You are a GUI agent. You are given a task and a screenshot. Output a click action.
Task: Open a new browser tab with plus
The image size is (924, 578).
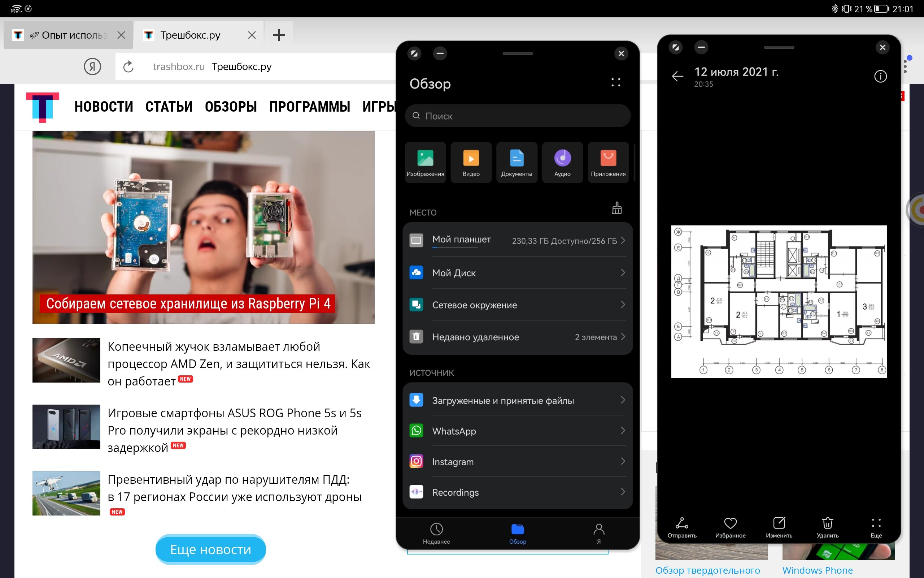[x=279, y=35]
